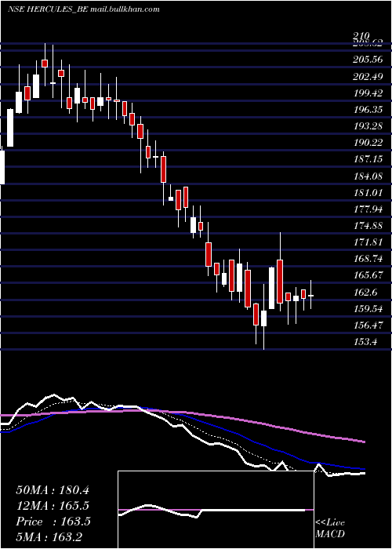Click the 12MA : 165.5 readout
This screenshot has height=549, width=392.
53,506
